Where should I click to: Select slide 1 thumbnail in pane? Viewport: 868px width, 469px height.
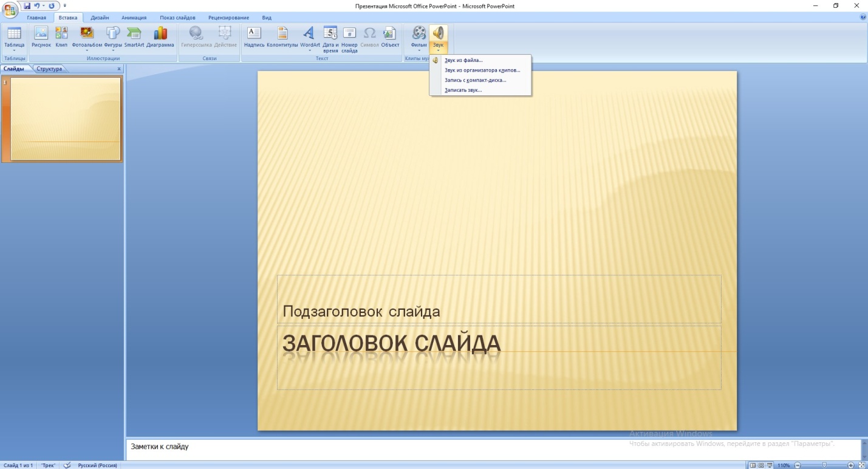(x=66, y=119)
